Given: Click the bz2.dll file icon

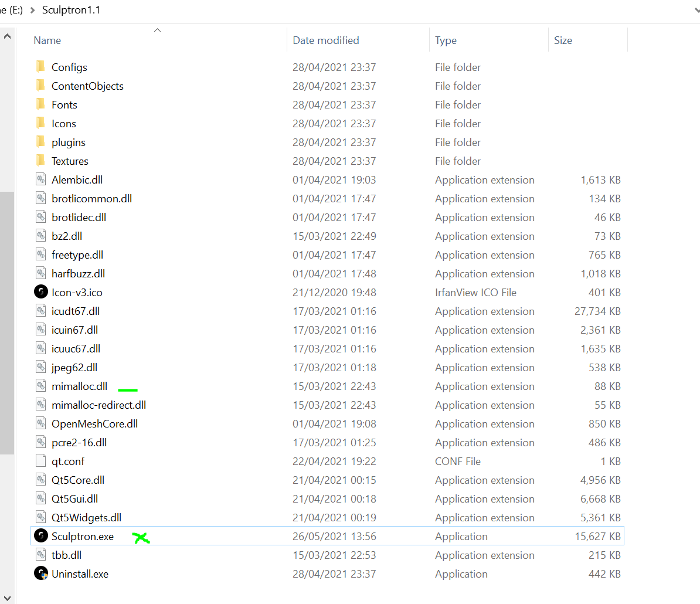Looking at the screenshot, I should [x=40, y=236].
